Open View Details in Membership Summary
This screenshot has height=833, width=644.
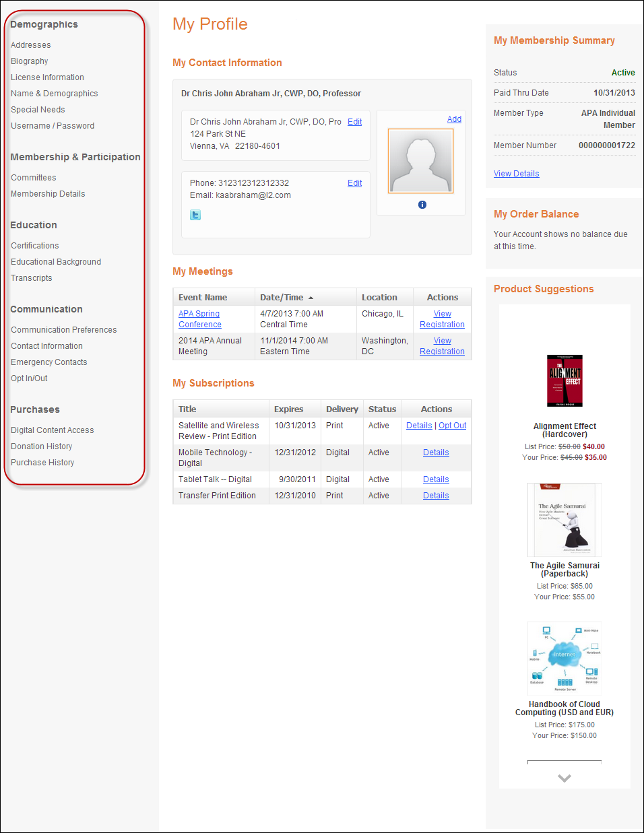516,174
